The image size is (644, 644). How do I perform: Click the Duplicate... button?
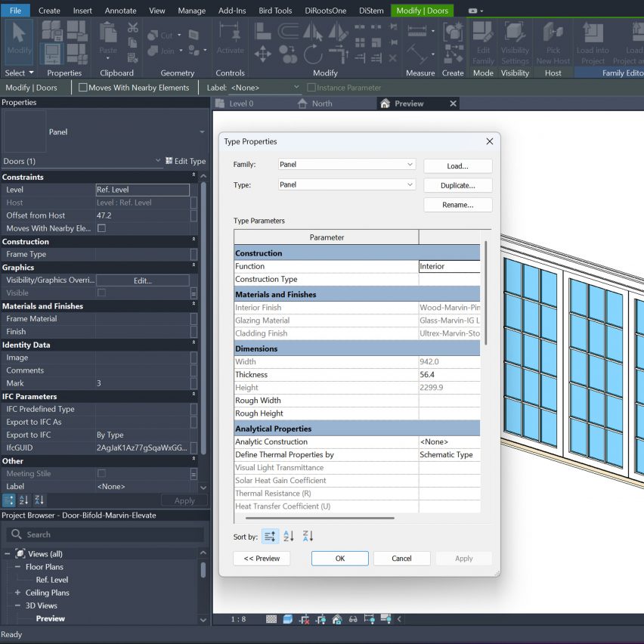457,185
